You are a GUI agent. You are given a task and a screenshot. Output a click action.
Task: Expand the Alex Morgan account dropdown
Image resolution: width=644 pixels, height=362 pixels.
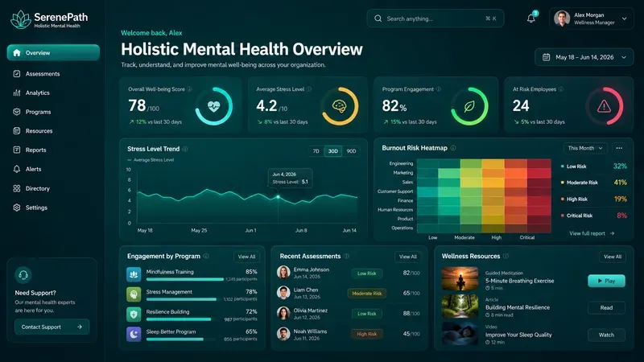625,19
